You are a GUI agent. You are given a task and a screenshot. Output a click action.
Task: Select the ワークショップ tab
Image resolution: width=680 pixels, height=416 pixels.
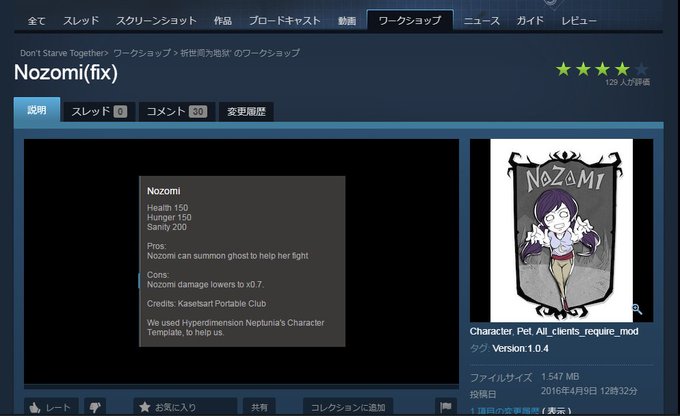click(410, 20)
